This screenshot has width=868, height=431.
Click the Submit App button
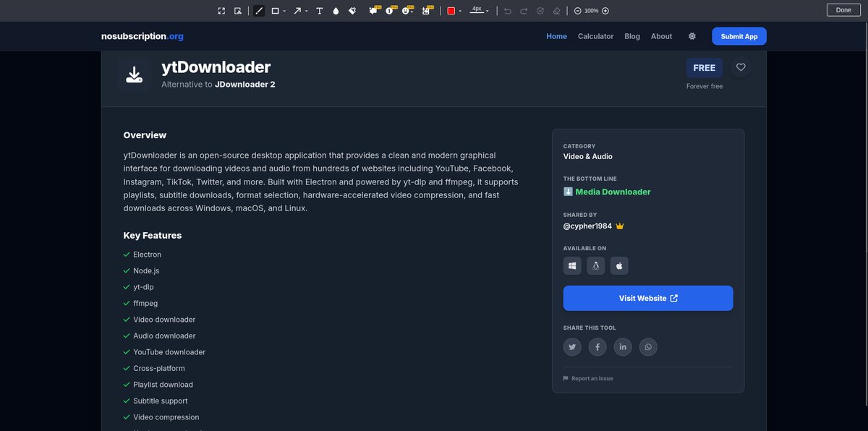click(739, 36)
